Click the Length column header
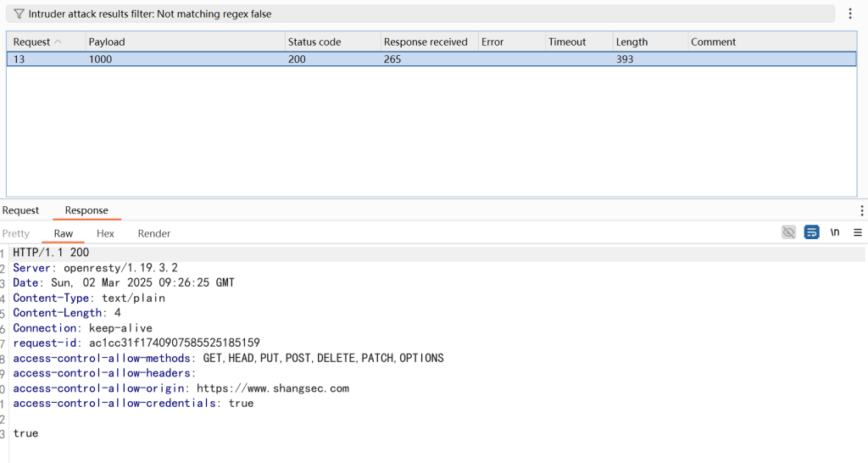This screenshot has width=868, height=463. click(632, 42)
